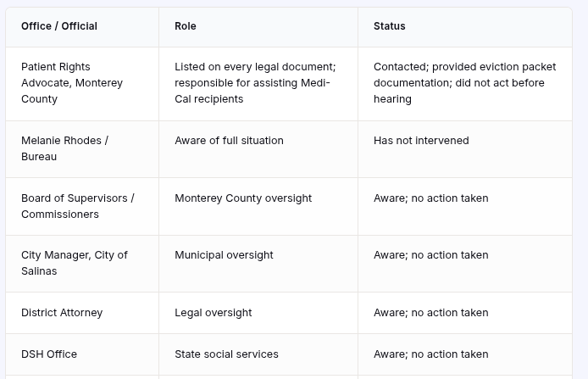
Task: Select the State social services cell
Action: click(258, 354)
